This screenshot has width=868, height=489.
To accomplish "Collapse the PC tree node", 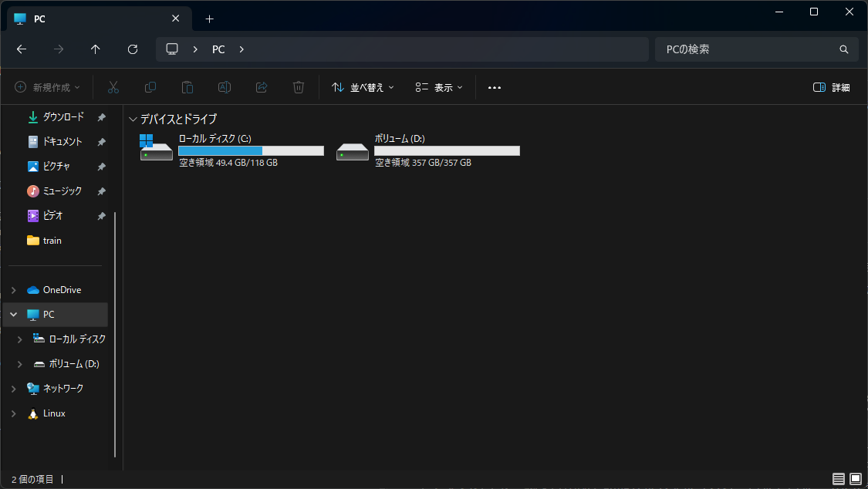I will coord(14,314).
